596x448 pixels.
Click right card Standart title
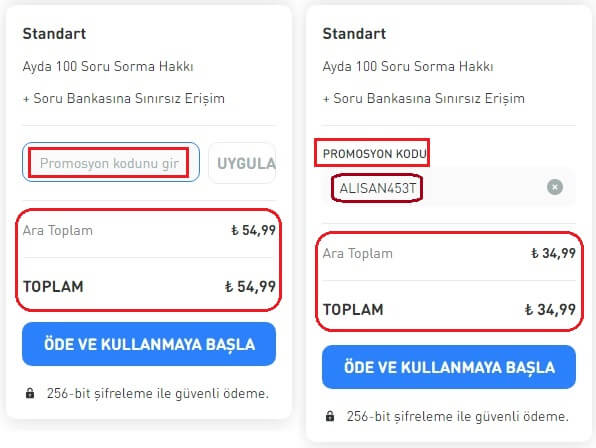pos(354,34)
